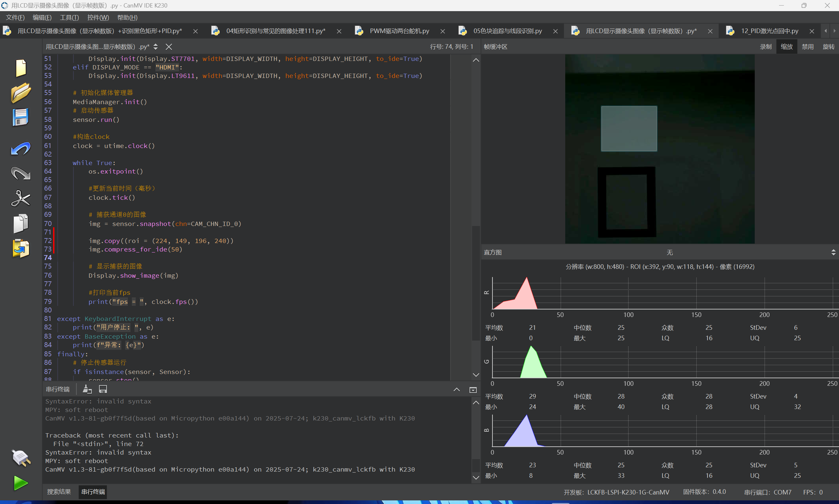The height and width of the screenshot is (504, 839).
Task: Clear serial terminal with broom icon
Action: coord(87,389)
